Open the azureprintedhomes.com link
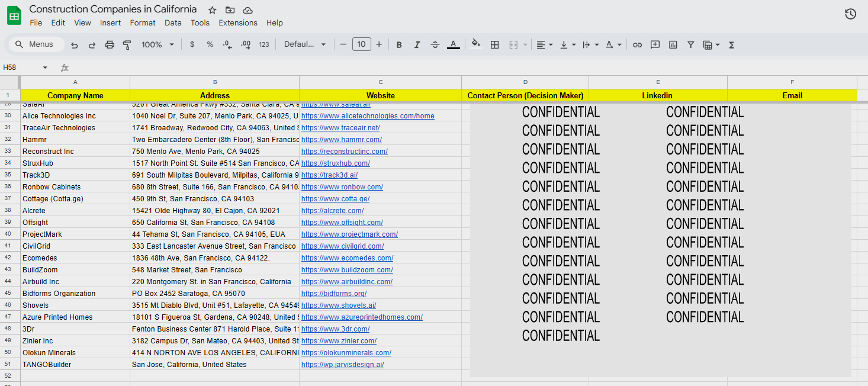The width and height of the screenshot is (868, 386). [362, 317]
